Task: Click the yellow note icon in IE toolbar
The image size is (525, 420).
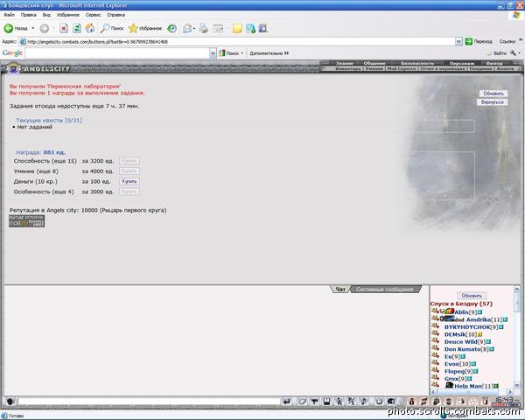Action: pos(237,29)
